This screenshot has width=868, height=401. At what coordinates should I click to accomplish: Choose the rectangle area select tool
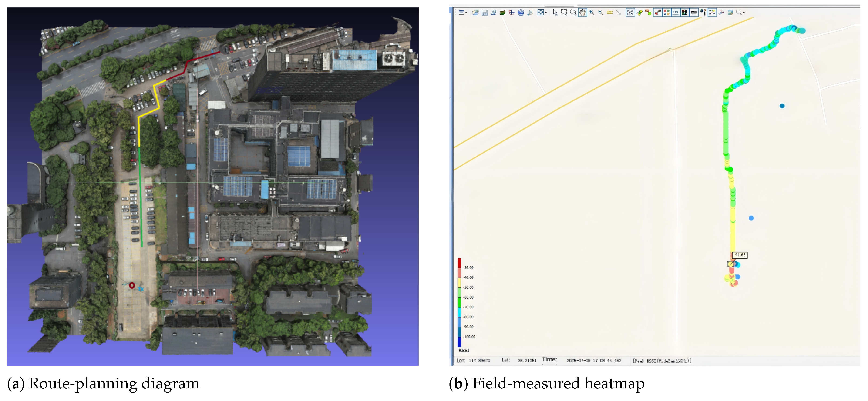(564, 13)
